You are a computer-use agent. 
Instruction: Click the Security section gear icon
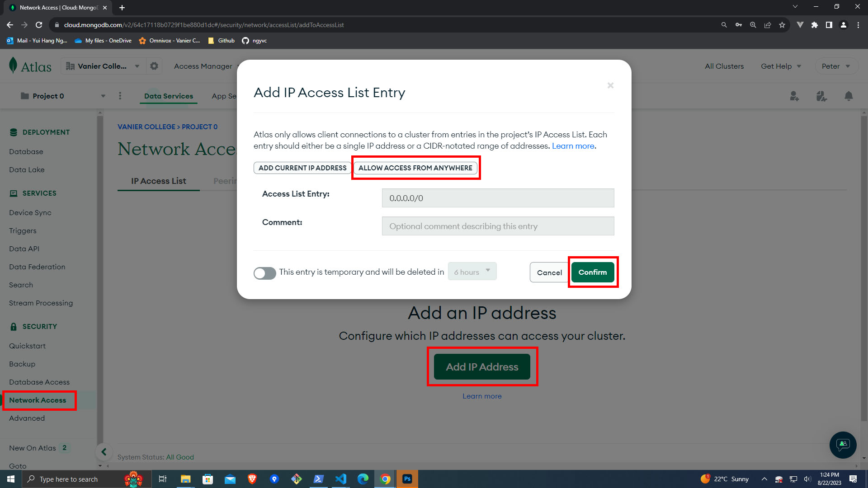(x=153, y=66)
